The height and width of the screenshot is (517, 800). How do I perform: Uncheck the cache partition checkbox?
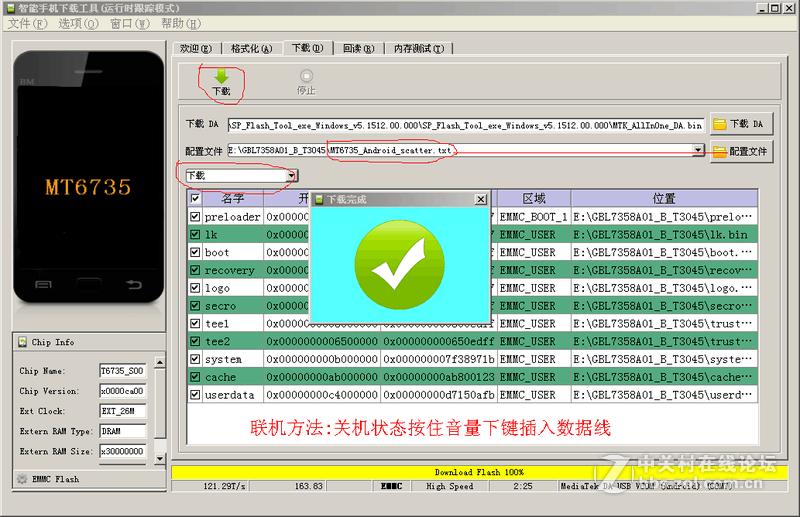click(x=195, y=377)
